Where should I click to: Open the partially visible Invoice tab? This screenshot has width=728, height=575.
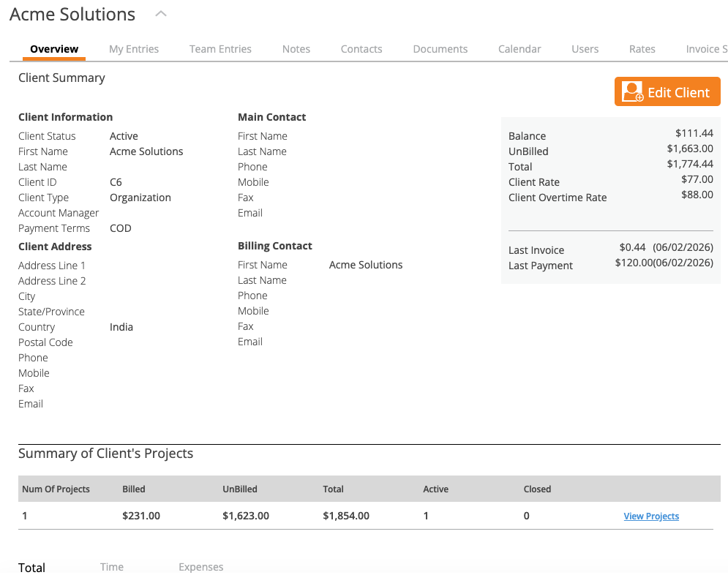[x=706, y=49]
